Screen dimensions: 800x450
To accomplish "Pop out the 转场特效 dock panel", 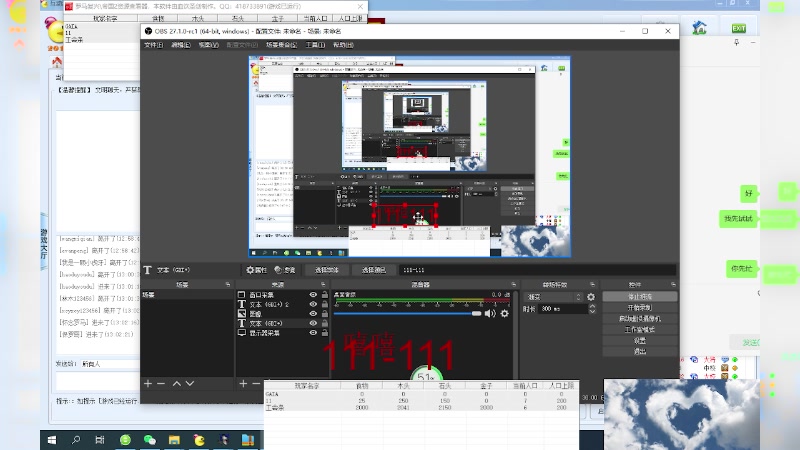I will [x=592, y=285].
